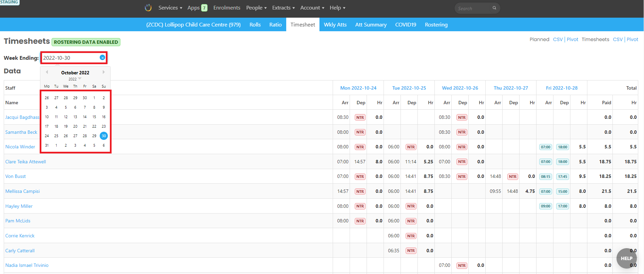Open staff member Nicola Winder

(x=20, y=147)
